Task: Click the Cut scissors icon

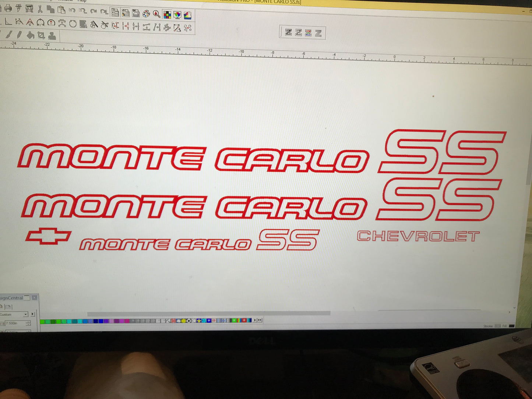Action: point(40,9)
